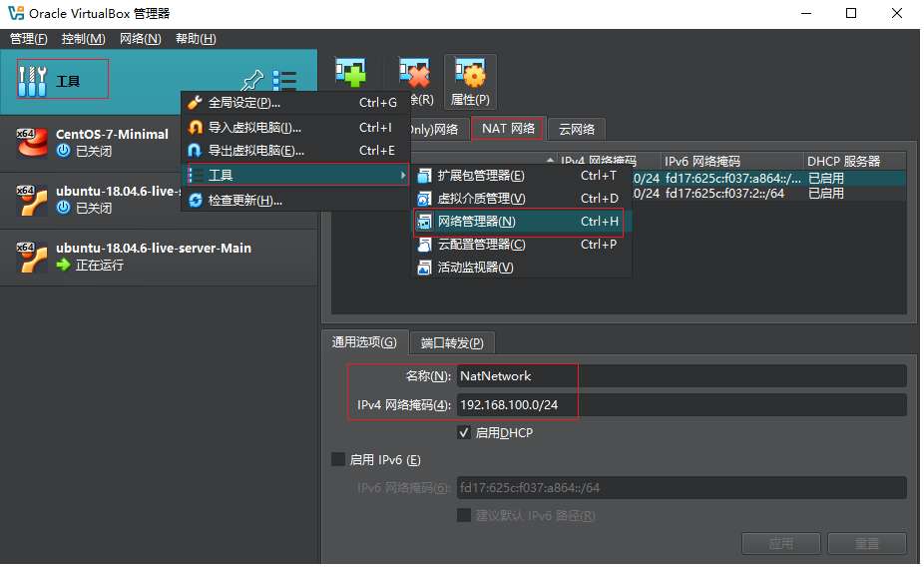
Task: Click the Extension Pack Manager icon
Action: [424, 176]
